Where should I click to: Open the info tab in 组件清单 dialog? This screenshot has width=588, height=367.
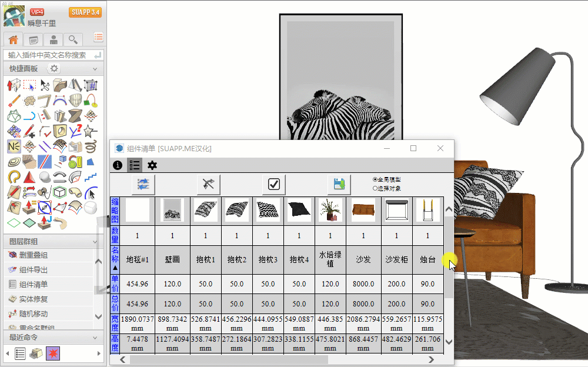(x=118, y=165)
